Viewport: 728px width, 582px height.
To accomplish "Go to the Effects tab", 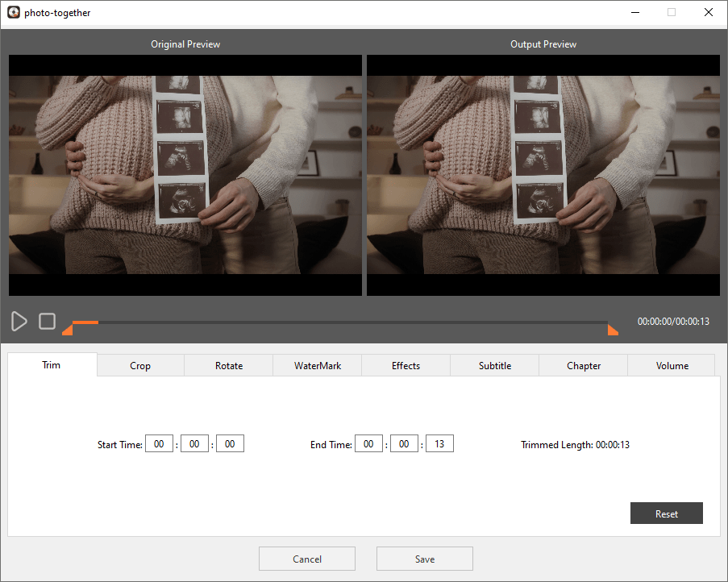I will point(406,365).
